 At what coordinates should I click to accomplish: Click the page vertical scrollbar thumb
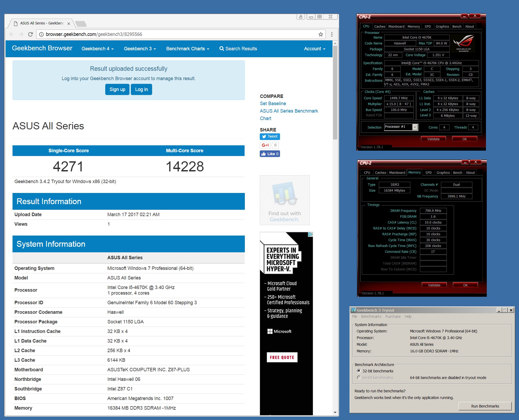(x=335, y=93)
